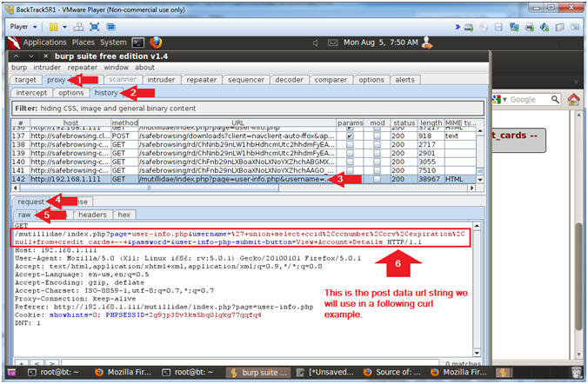Viewport: 588px width, 384px height.
Task: Switch to the target tab
Action: coord(25,80)
